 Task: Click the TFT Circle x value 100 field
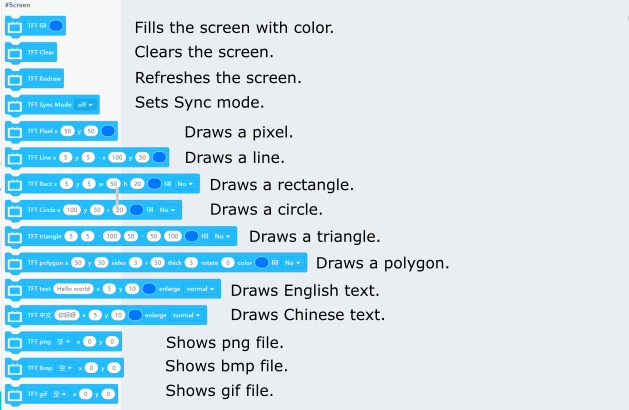71,210
